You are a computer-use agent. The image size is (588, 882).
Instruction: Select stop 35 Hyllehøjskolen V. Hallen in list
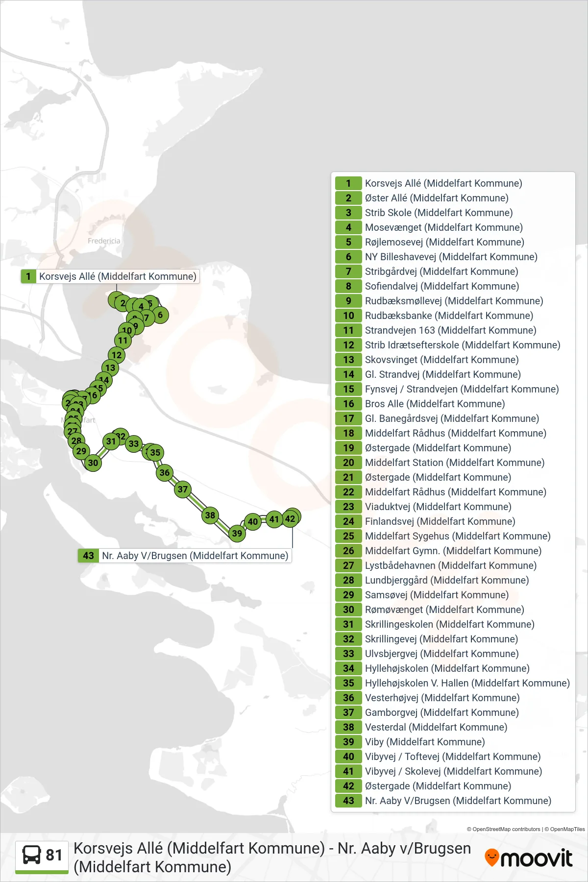coord(453,683)
